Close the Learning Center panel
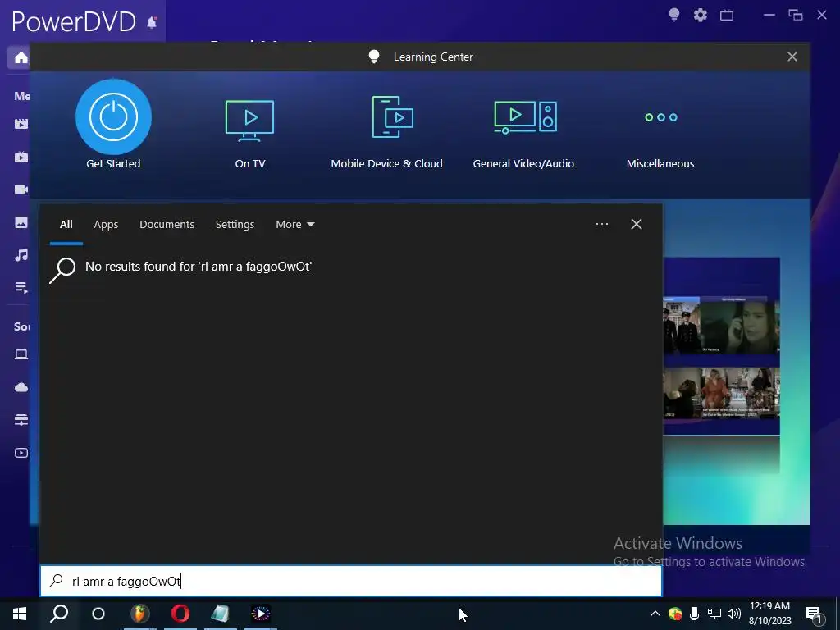840x630 pixels. 792,57
